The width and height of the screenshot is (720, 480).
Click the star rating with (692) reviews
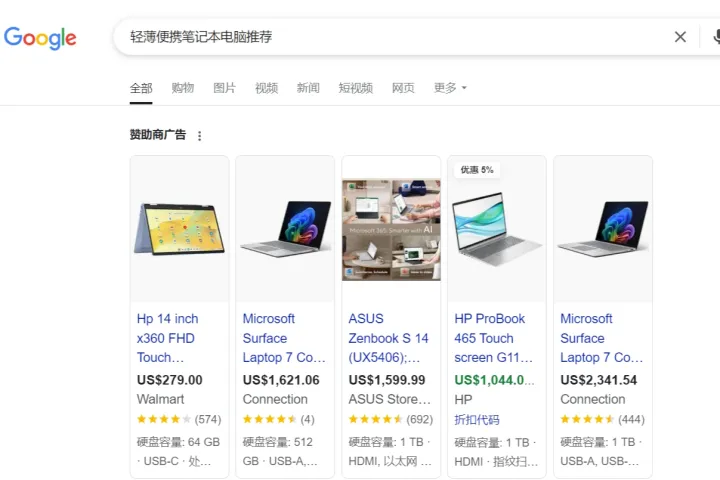pos(391,419)
